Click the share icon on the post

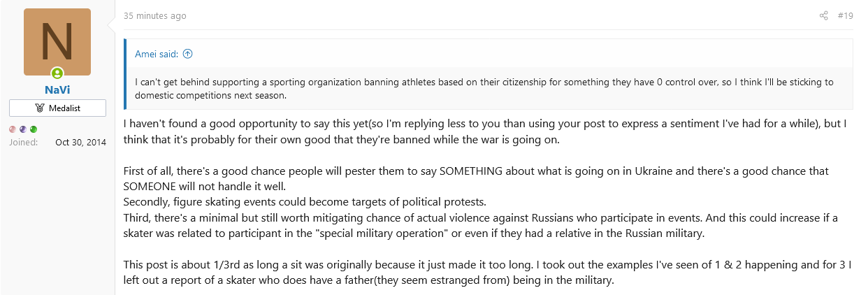pyautogui.click(x=824, y=15)
